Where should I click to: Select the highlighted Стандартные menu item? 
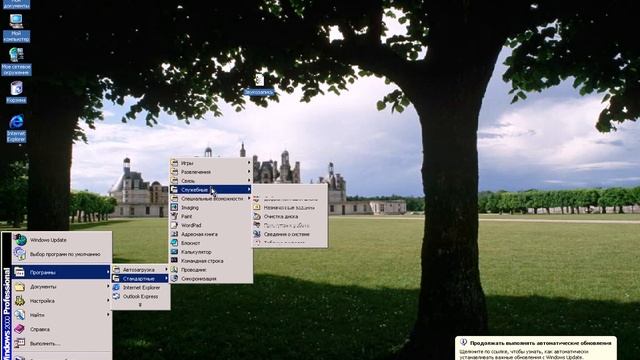(140, 279)
